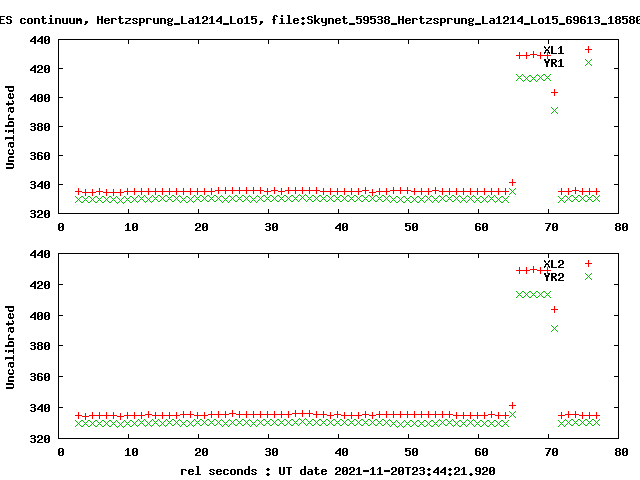Select isolated YR1 cross point near value 391
The width and height of the screenshot is (640, 480).
click(554, 111)
